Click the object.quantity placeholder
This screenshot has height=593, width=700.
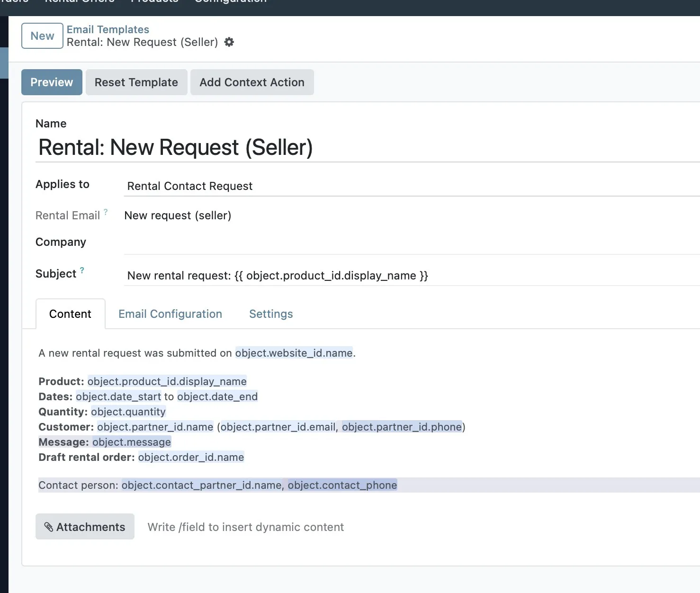pos(128,412)
